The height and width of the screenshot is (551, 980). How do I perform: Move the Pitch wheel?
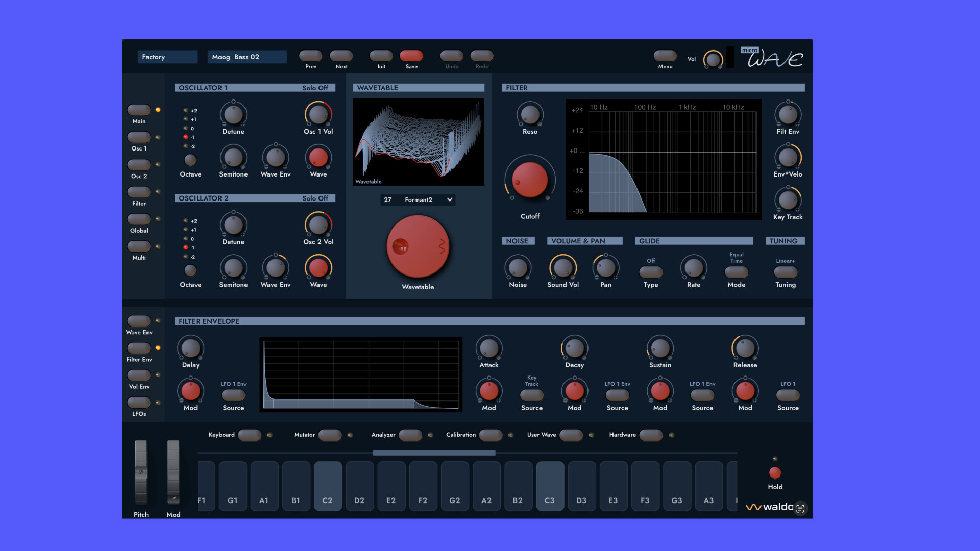point(141,472)
